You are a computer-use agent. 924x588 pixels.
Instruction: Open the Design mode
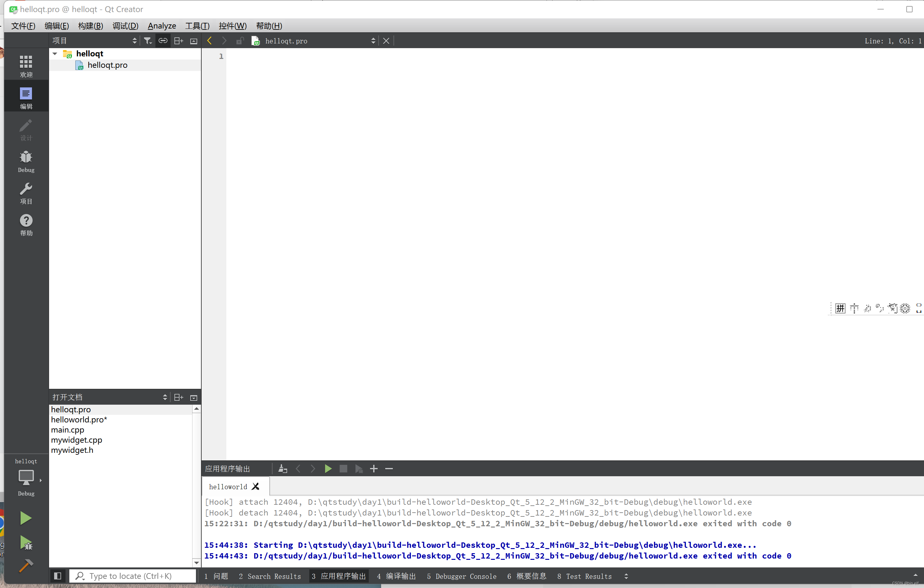pos(26,129)
